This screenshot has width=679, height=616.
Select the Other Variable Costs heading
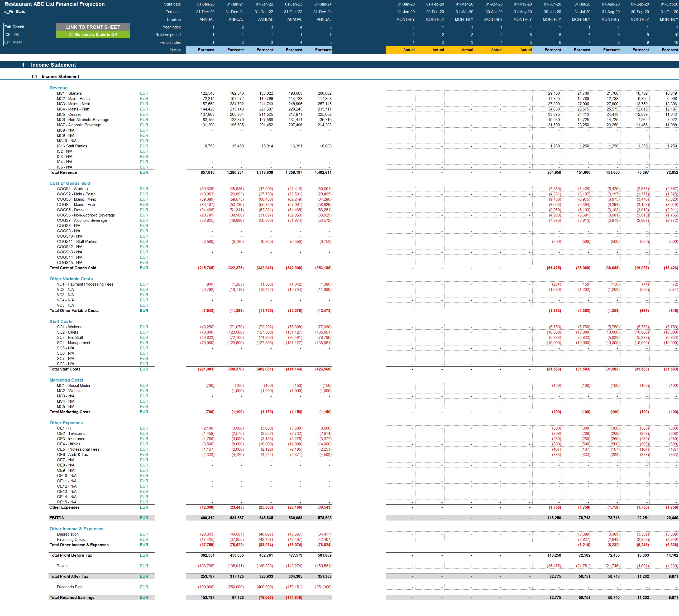click(71, 279)
